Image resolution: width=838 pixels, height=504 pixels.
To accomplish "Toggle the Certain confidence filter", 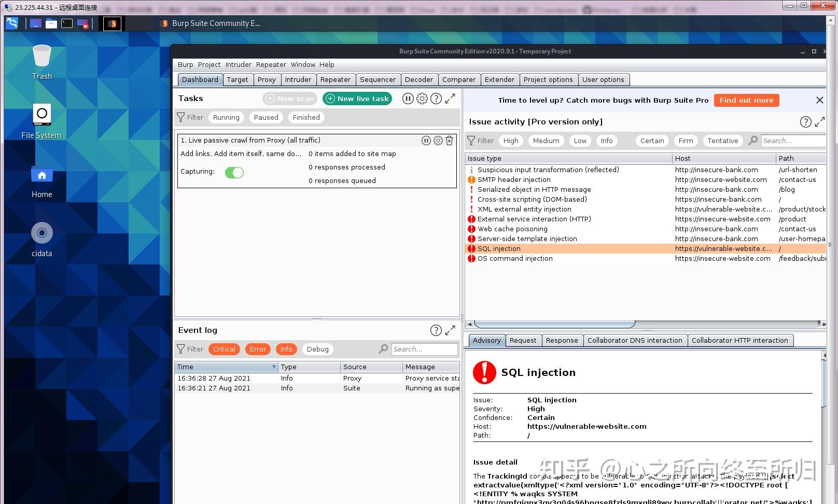I will tap(652, 141).
